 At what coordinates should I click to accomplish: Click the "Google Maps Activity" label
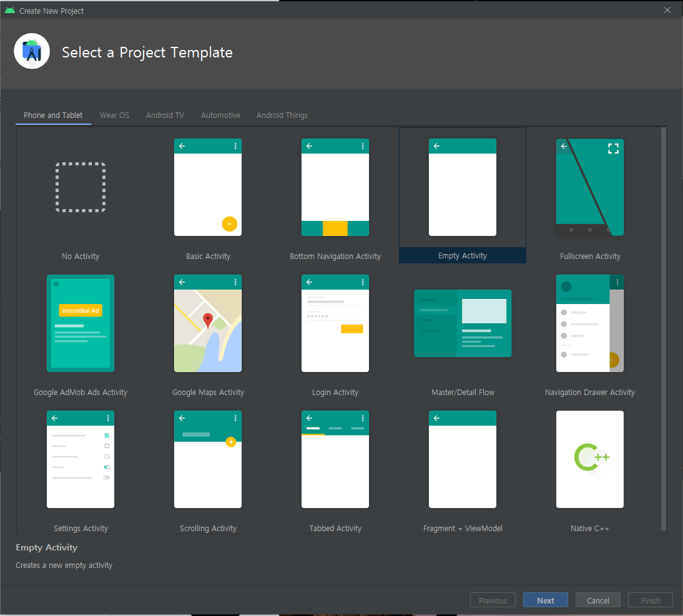click(208, 392)
